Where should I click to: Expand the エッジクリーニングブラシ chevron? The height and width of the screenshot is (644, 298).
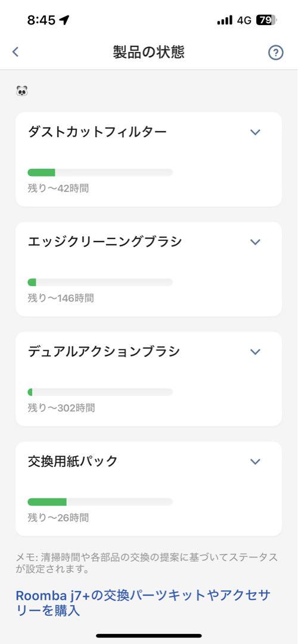(x=255, y=242)
